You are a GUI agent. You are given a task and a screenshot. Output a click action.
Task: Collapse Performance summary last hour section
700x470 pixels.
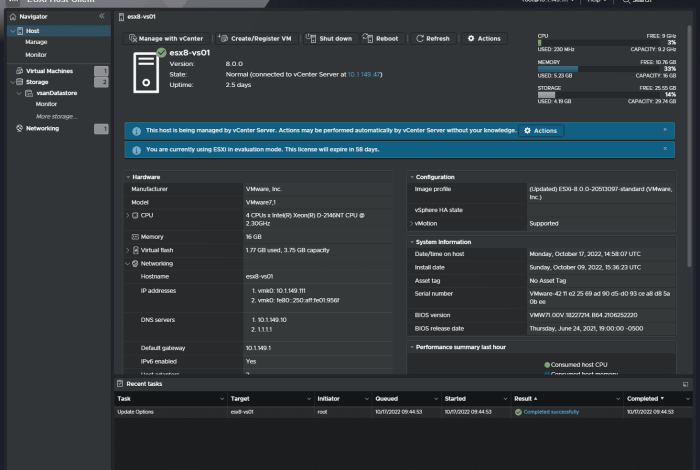[x=412, y=347]
